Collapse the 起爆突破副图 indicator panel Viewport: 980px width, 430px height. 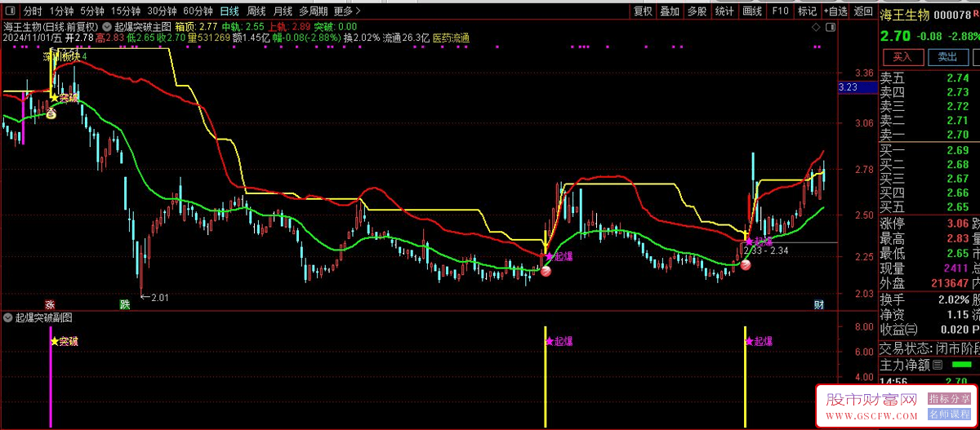(8, 317)
